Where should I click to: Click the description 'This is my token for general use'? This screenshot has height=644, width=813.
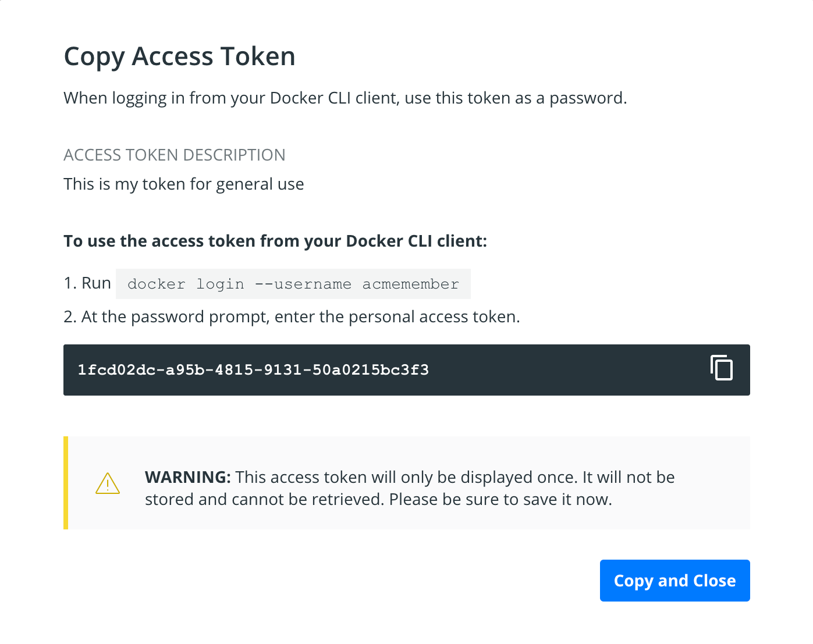(x=183, y=184)
